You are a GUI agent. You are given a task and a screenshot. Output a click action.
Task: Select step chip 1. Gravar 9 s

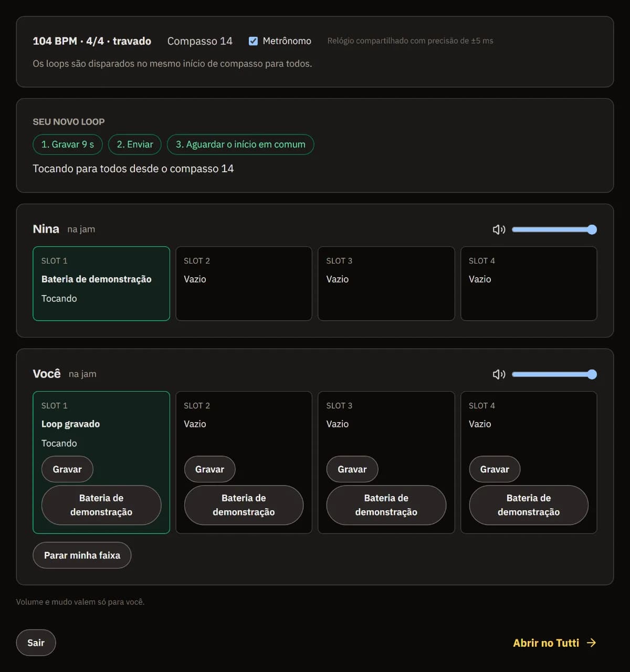pyautogui.click(x=68, y=144)
